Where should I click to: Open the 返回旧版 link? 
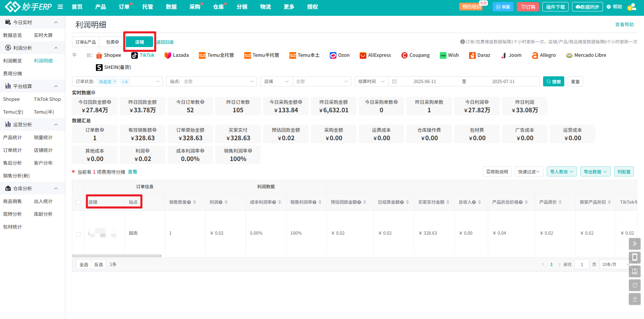tap(165, 42)
